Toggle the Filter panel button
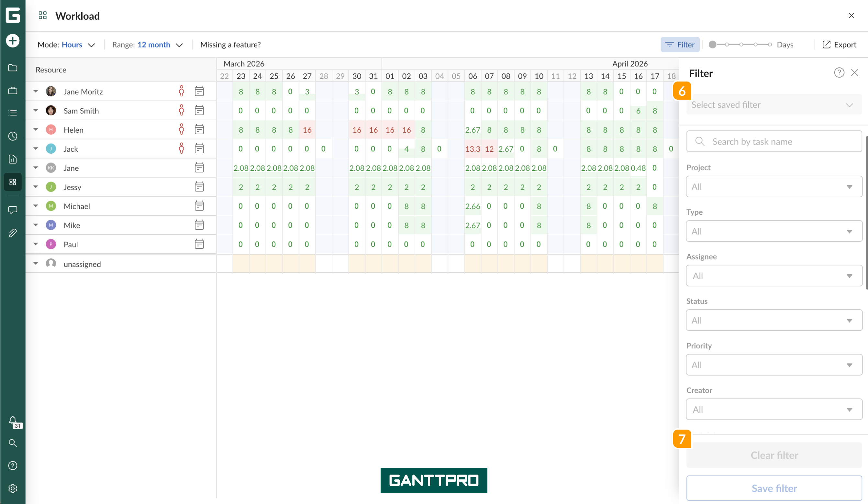868x504 pixels. click(680, 44)
